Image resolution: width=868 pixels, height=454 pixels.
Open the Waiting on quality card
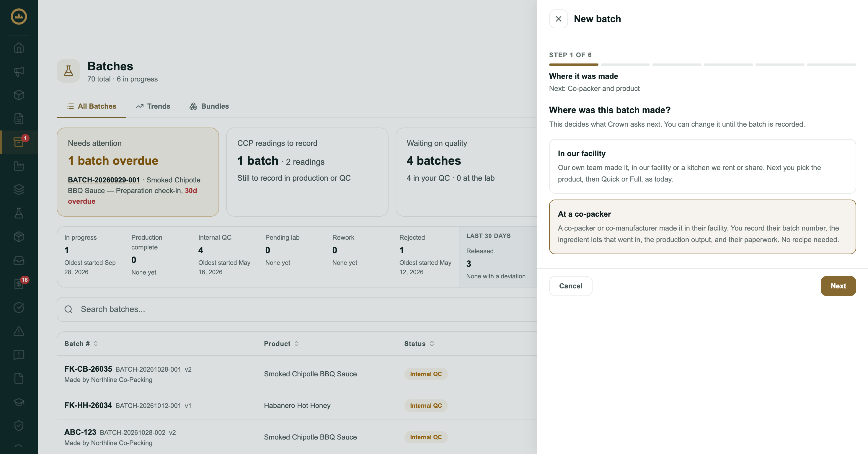(467, 172)
